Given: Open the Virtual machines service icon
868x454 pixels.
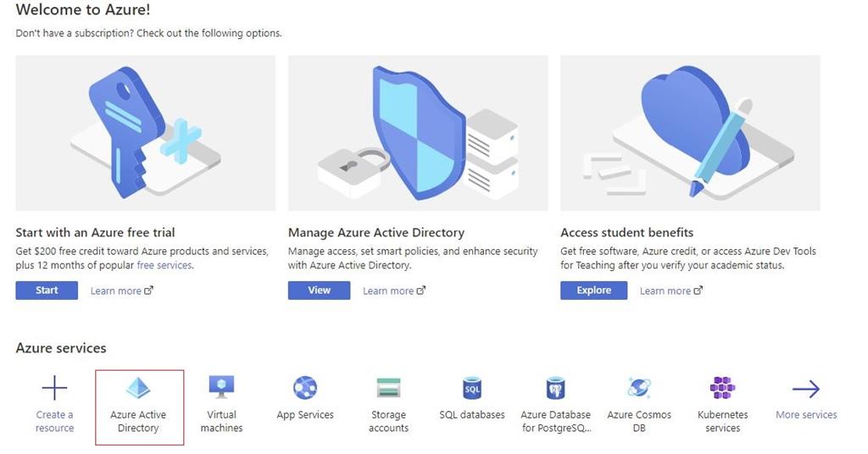Looking at the screenshot, I should pos(221,387).
